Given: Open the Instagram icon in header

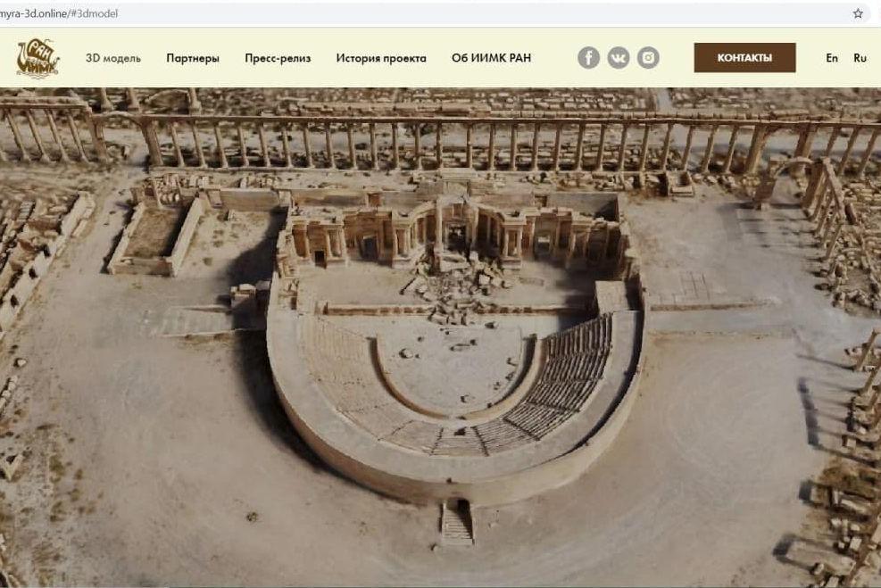Looking at the screenshot, I should point(648,58).
